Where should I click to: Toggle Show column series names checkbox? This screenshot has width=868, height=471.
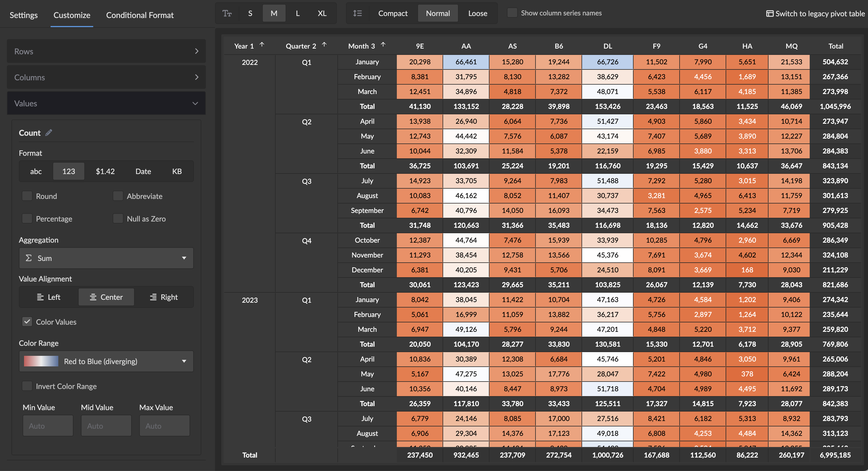click(512, 13)
